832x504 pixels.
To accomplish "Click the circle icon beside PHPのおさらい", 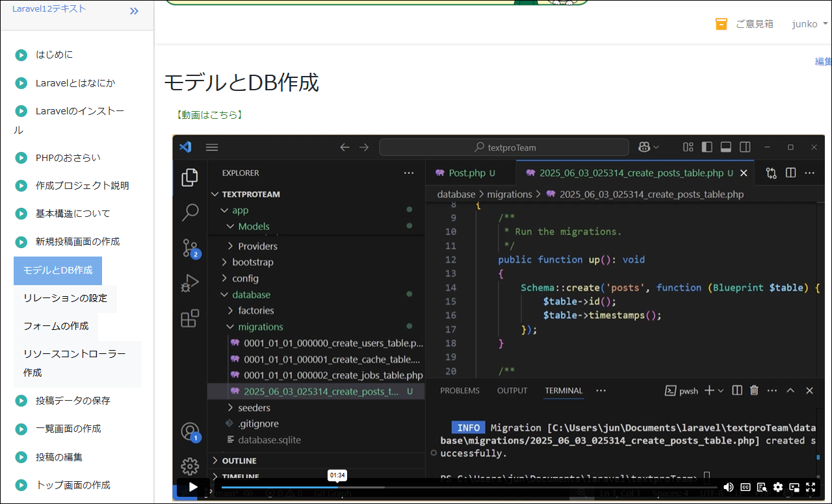I will point(21,158).
